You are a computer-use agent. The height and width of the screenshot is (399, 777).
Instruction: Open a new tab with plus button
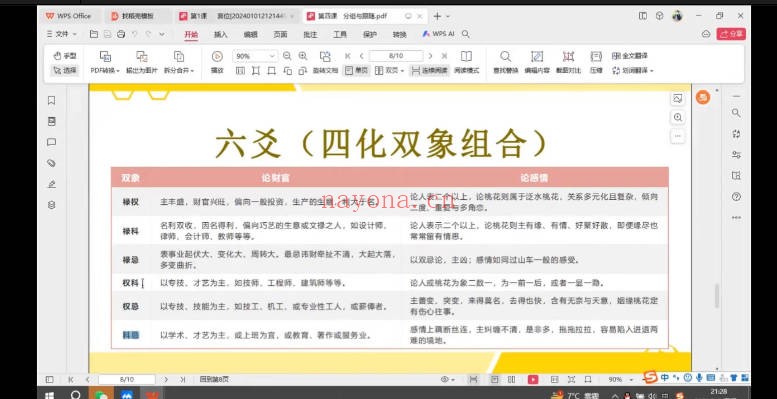point(437,16)
